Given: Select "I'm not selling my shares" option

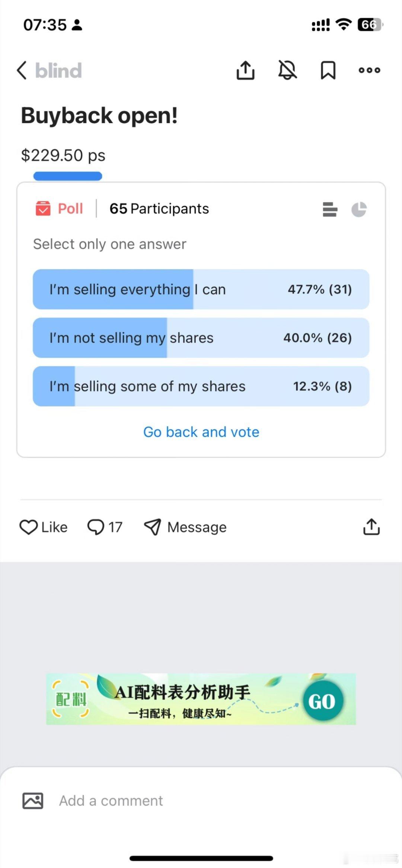Looking at the screenshot, I should (201, 338).
